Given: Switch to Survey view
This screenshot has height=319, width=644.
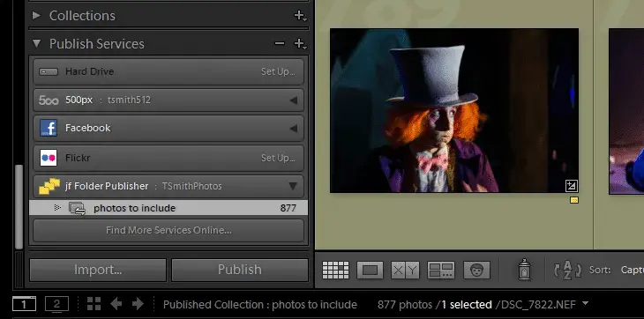Looking at the screenshot, I should (x=441, y=271).
